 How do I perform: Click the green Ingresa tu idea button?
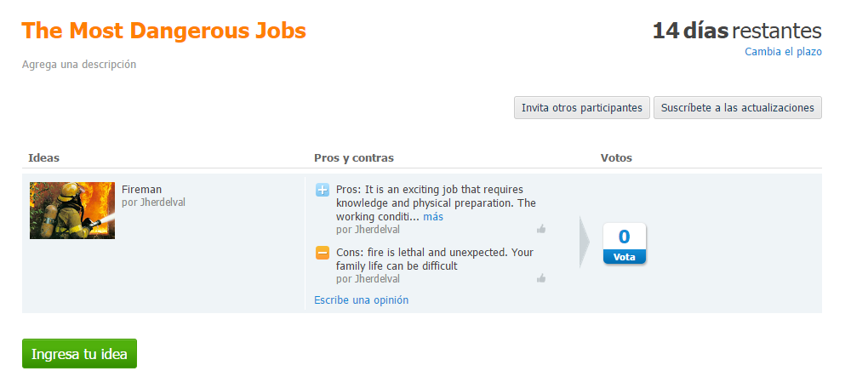pos(79,354)
